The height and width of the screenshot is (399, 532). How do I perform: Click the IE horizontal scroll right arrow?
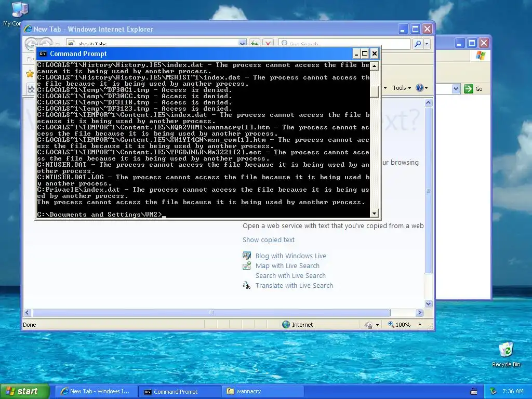420,312
